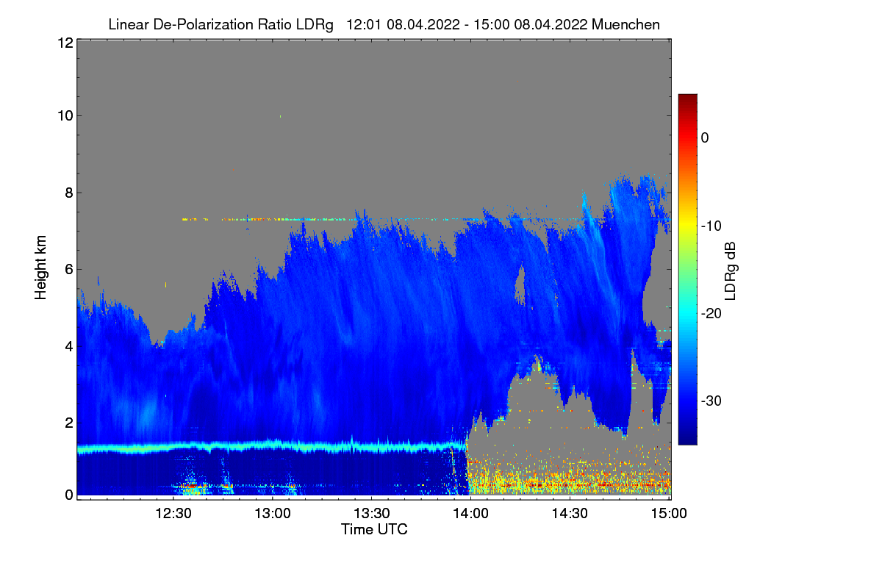Screen dimensions: 882x588
Task: Click the dark red top of colorbar
Action: click(687, 99)
